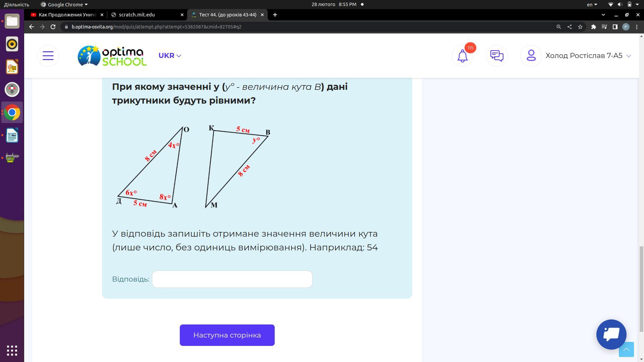Click the Наступна сторінка button

(x=227, y=335)
